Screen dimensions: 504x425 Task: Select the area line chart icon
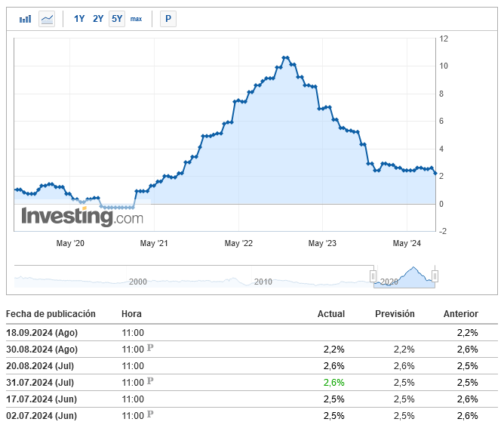click(47, 19)
